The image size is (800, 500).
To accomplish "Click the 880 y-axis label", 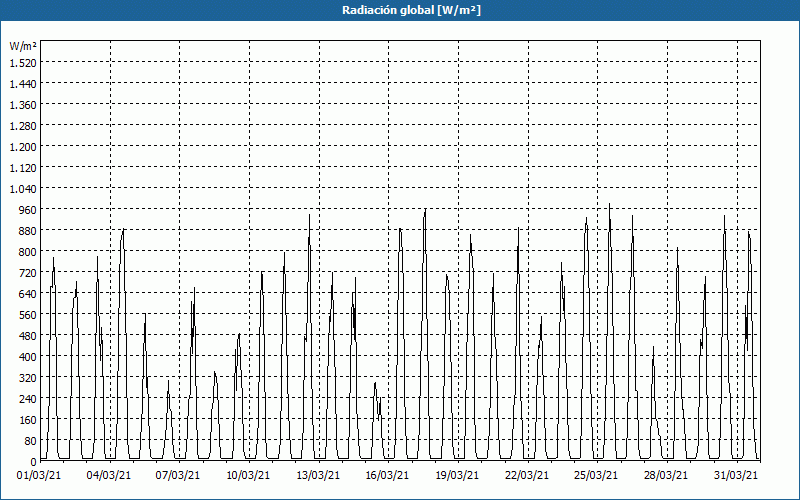I will click(28, 231).
